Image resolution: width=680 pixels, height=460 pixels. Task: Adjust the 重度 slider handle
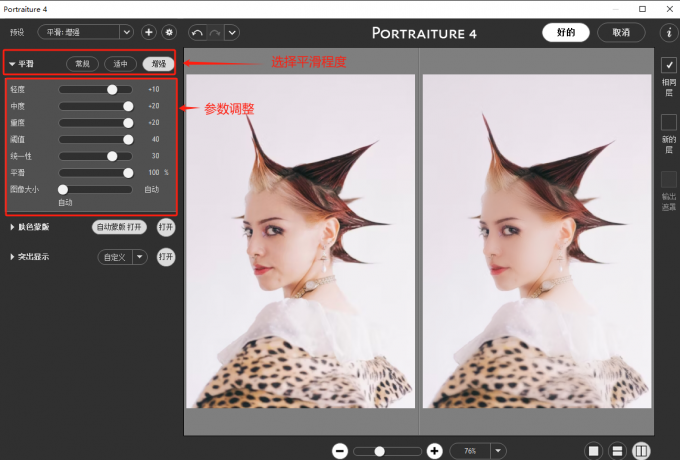[128, 123]
